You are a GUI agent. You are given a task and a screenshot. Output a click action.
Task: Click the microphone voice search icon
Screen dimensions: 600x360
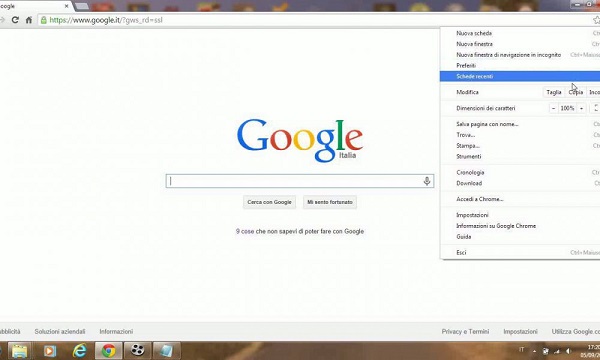point(427,181)
